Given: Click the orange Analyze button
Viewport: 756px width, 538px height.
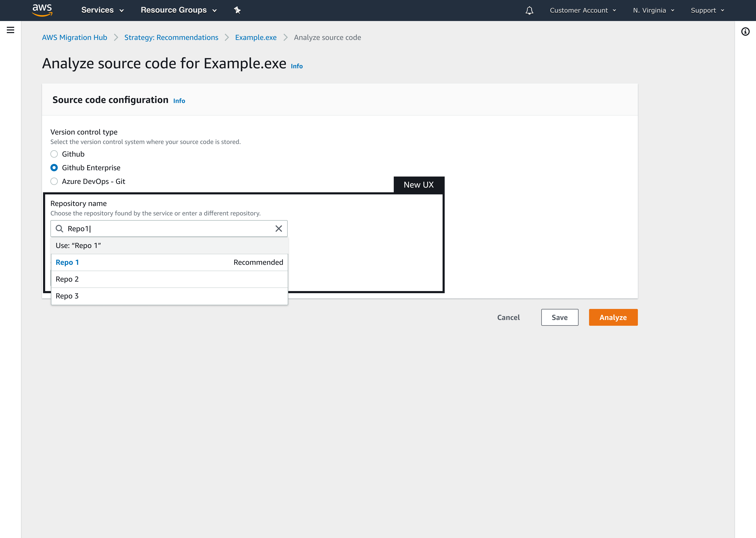Looking at the screenshot, I should pyautogui.click(x=613, y=317).
